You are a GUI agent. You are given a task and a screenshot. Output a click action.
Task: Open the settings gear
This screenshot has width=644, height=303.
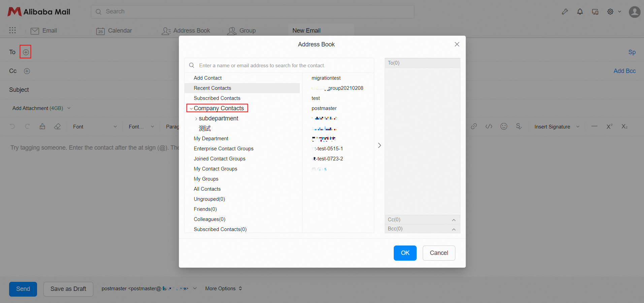tap(610, 12)
